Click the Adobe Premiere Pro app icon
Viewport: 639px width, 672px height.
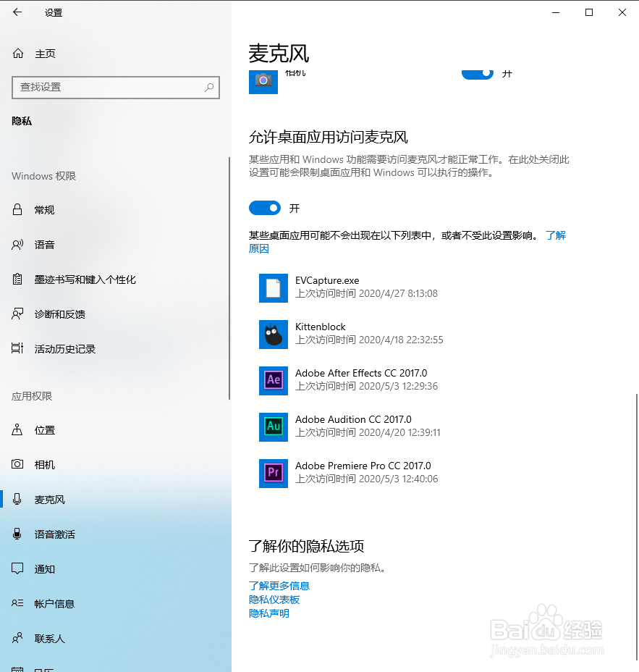tap(273, 473)
